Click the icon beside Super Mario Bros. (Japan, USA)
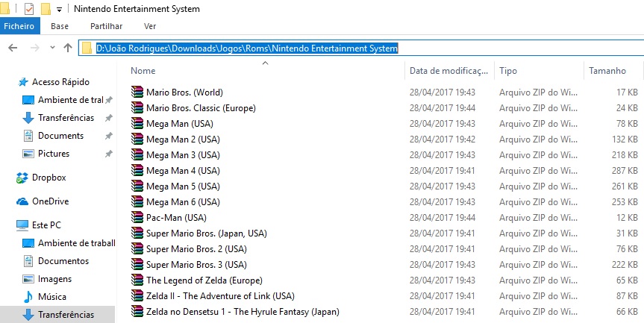Screen dimensions: 644x323 tap(137, 233)
